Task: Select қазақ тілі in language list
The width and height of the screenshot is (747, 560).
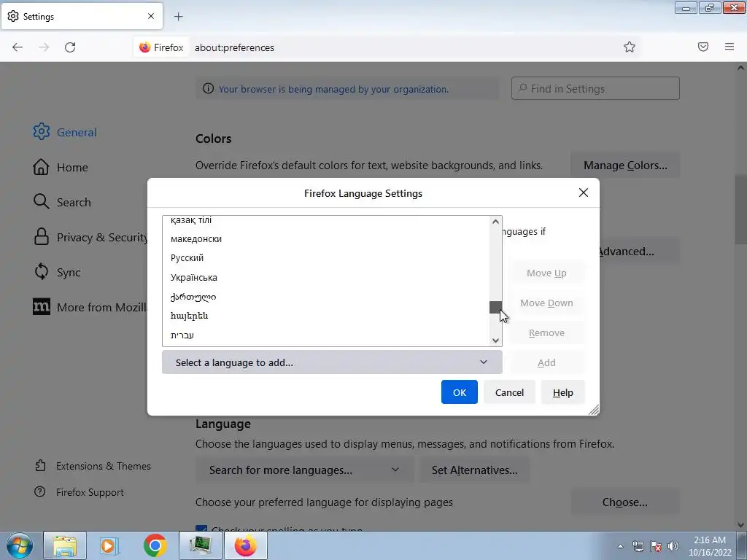Action: point(325,220)
